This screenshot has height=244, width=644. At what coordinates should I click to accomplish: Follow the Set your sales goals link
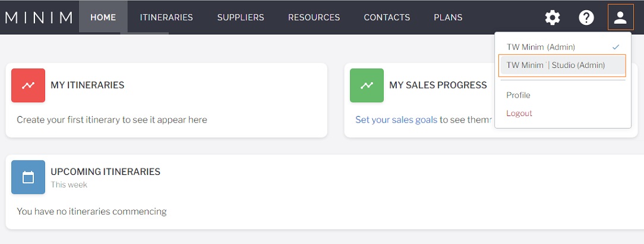[x=396, y=120]
